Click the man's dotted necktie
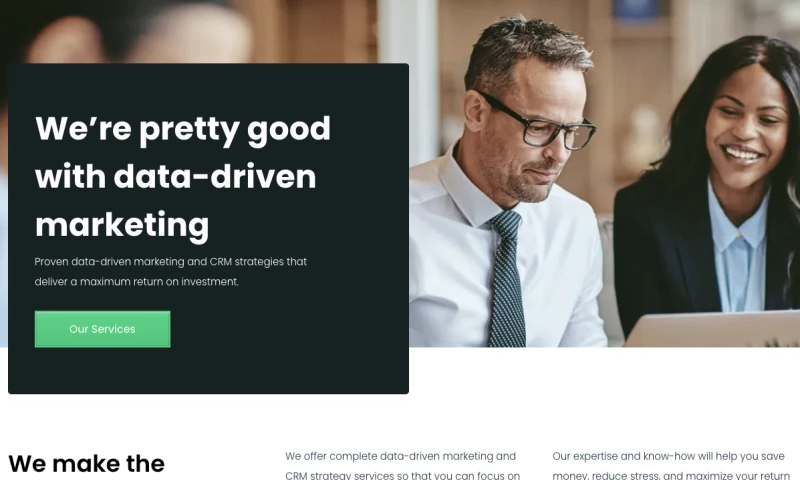Screen dimensions: 800x480 [x=506, y=281]
